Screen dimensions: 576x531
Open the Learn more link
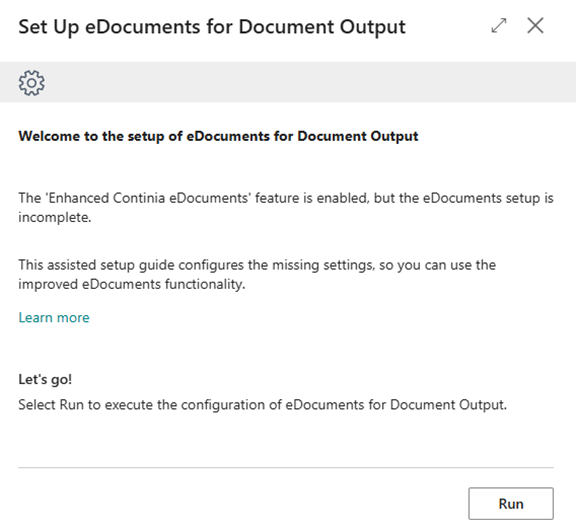[54, 318]
